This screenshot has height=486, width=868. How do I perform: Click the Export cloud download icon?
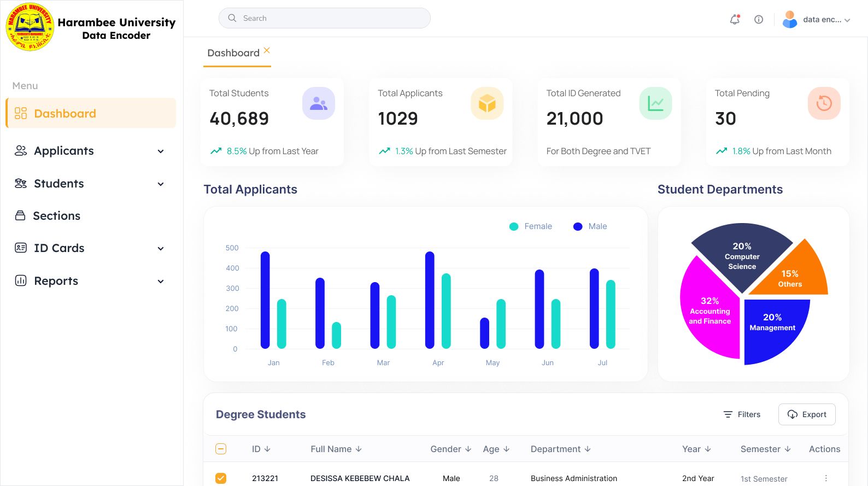click(793, 414)
